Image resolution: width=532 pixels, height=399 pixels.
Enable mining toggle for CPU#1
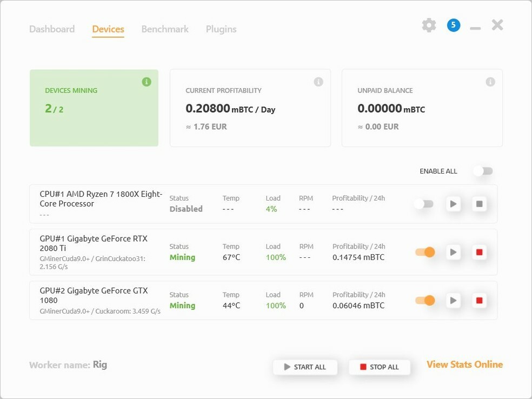(424, 204)
